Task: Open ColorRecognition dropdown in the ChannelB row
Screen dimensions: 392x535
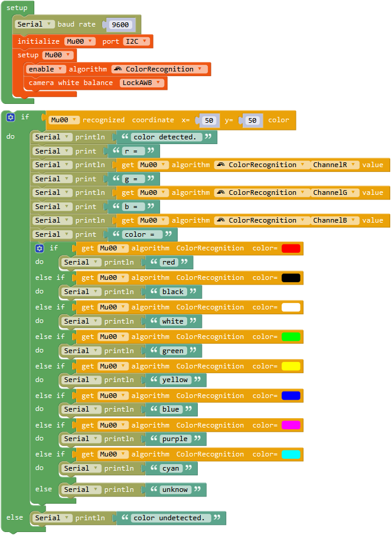Action: tap(262, 220)
